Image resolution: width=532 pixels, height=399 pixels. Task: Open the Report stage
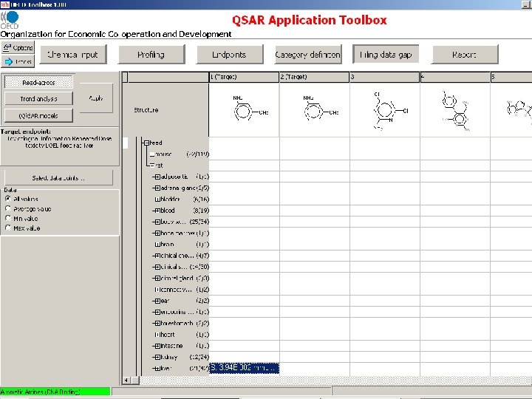pos(465,54)
